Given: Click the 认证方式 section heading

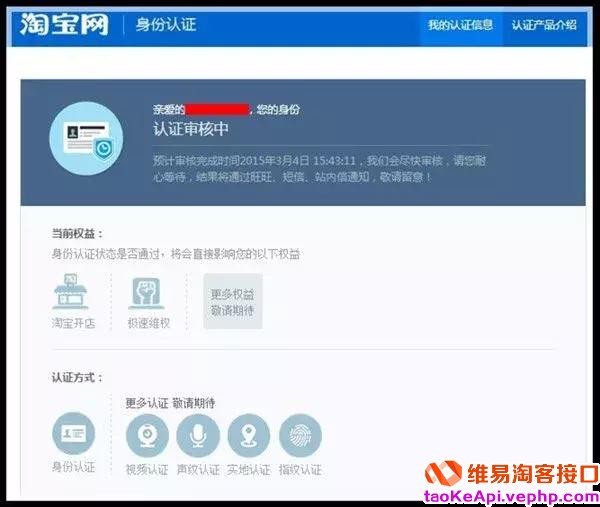Looking at the screenshot, I should 78,378.
